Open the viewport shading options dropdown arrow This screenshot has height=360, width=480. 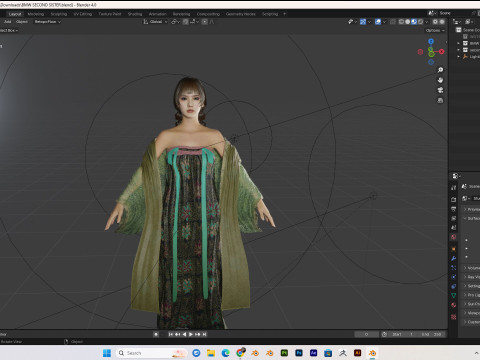pyautogui.click(x=427, y=22)
